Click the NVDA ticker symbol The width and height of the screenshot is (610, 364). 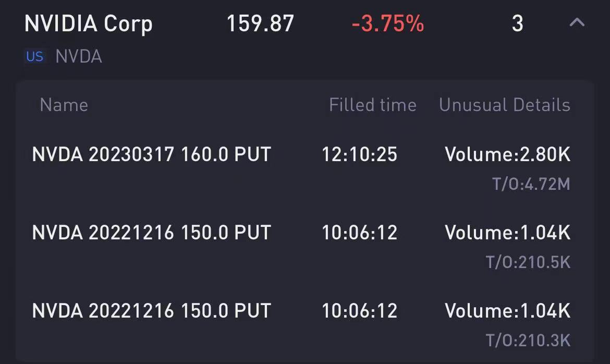[79, 56]
